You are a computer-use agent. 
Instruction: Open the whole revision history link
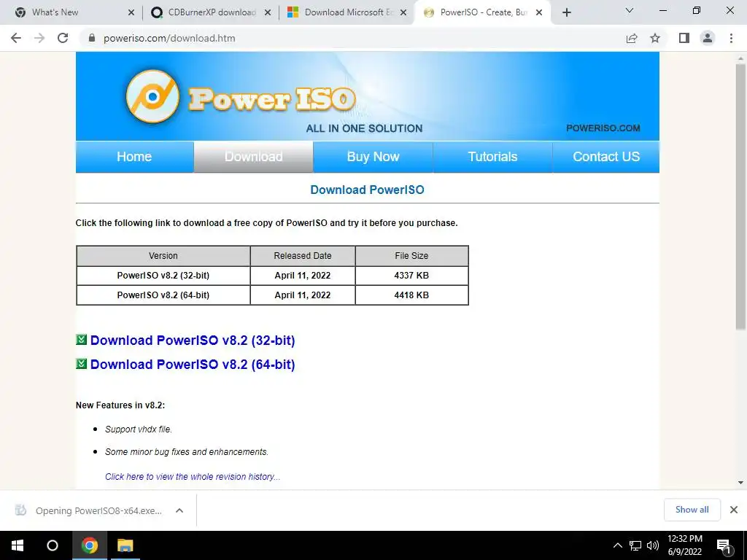coord(193,477)
